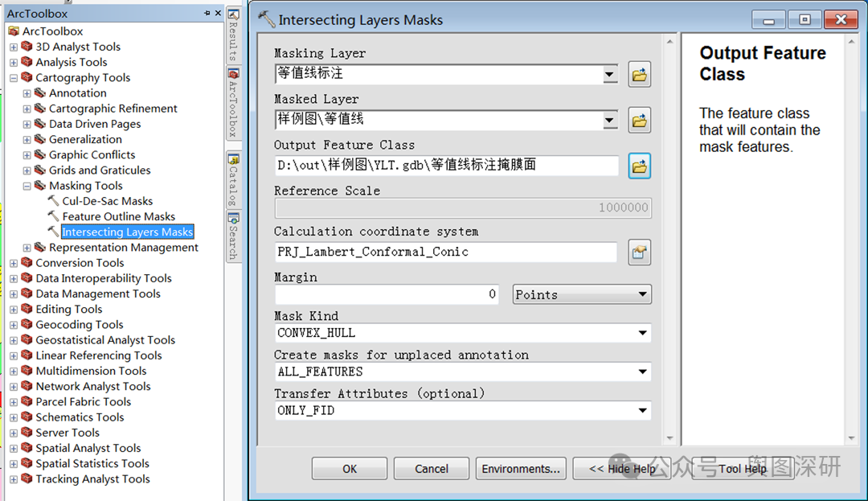Expand Data Management Tools node
This screenshot has height=501, width=868.
click(x=14, y=294)
